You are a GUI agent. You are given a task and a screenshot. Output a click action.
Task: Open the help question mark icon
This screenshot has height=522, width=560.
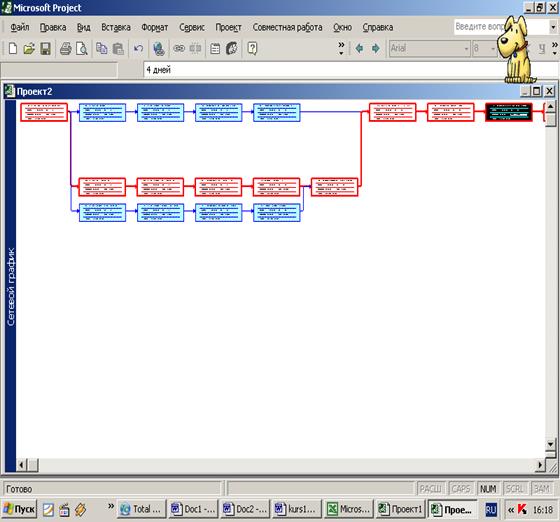[252, 48]
